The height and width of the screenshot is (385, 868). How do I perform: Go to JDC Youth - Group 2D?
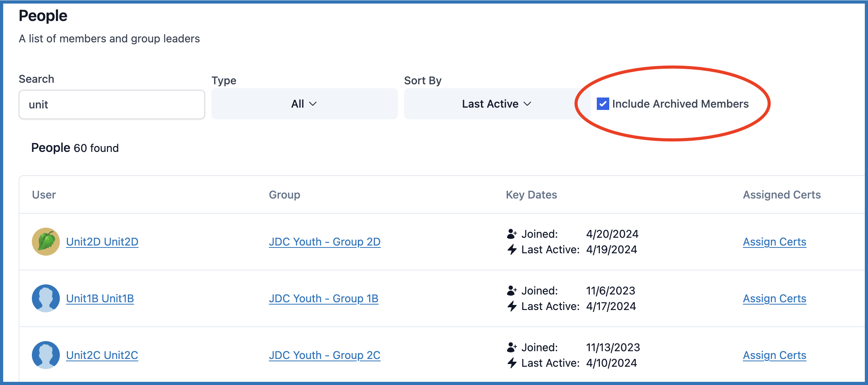(x=324, y=242)
